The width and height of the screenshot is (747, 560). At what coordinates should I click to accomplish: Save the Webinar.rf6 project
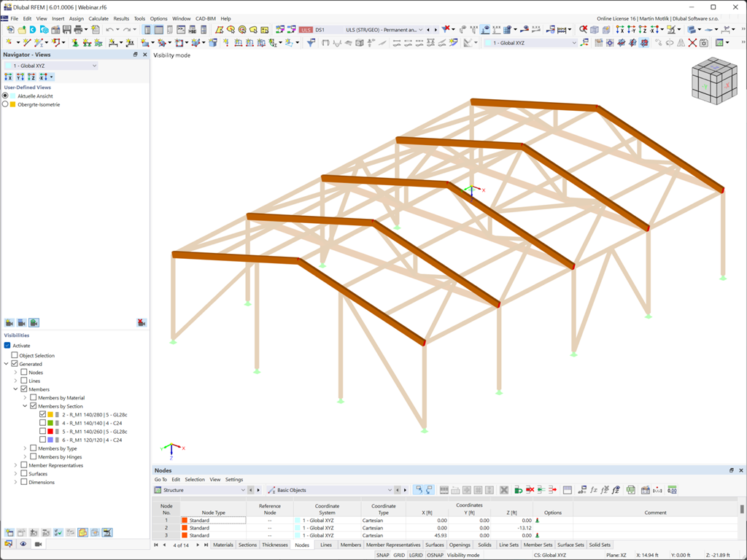(66, 30)
